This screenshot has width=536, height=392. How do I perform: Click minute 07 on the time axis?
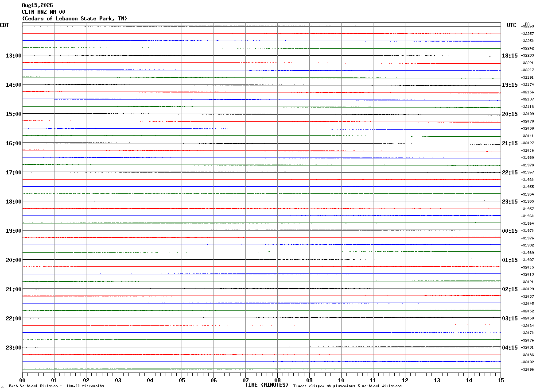245,380
